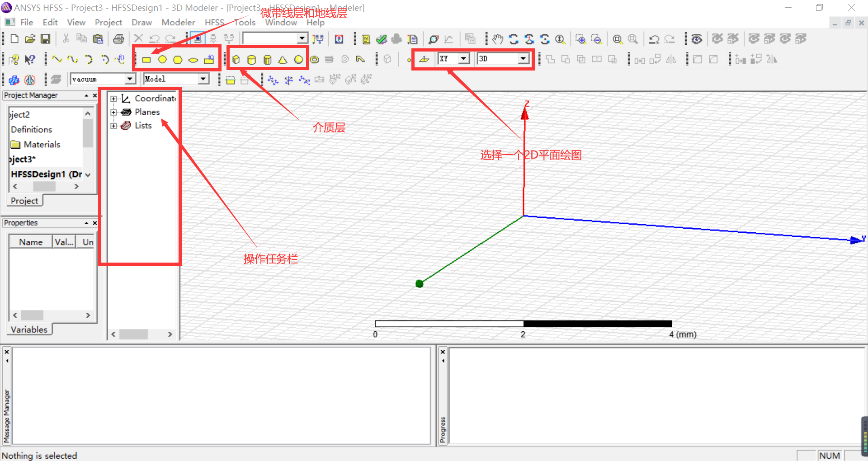Open the Edit menu

coord(50,22)
